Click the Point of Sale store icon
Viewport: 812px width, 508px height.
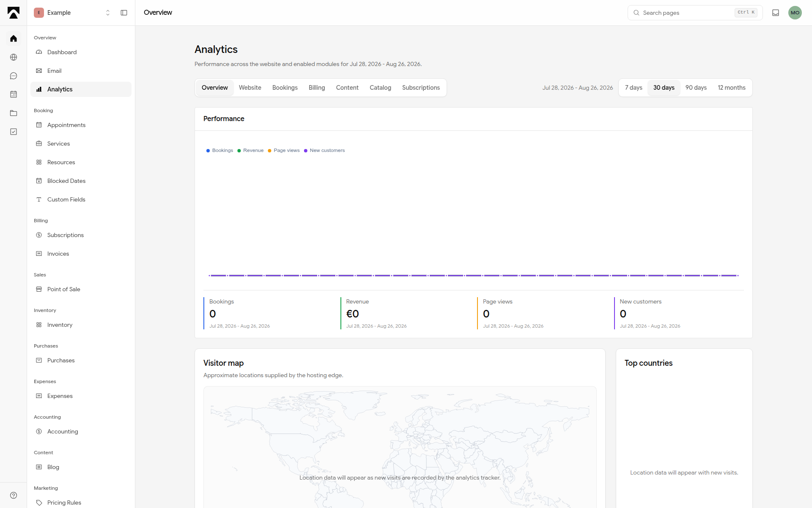point(39,289)
